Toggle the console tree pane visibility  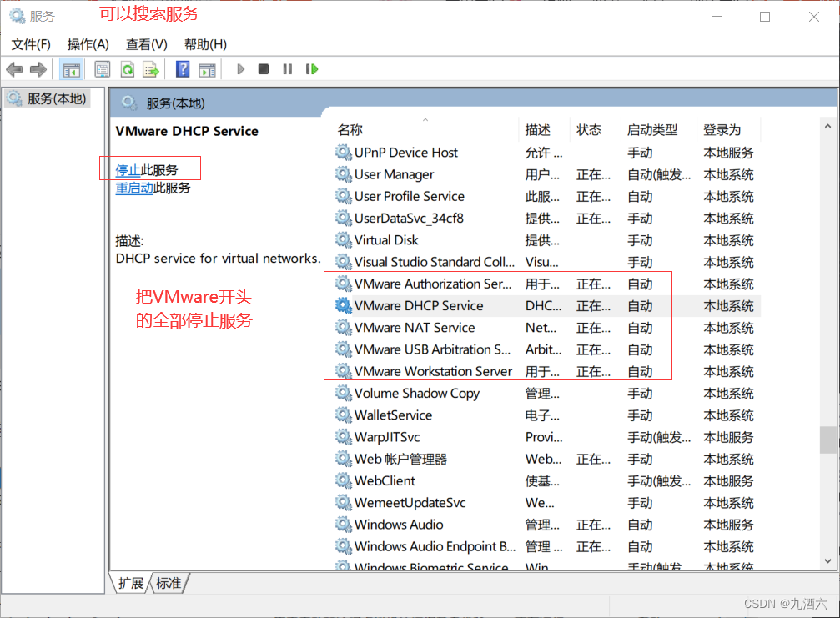pyautogui.click(x=72, y=68)
